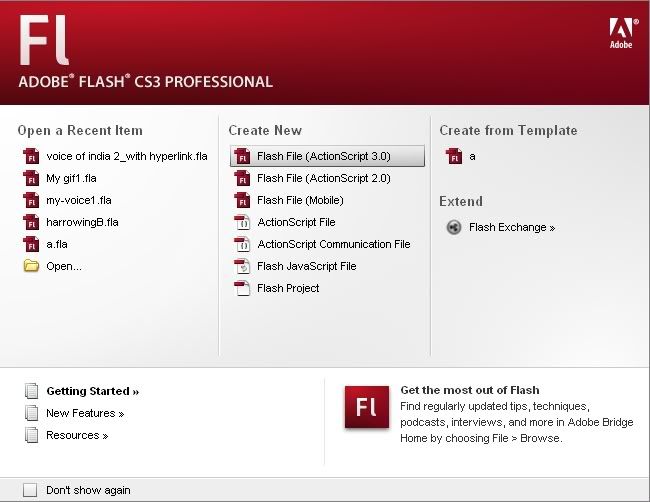Viewport: 650px width, 502px height.
Task: Click the icon for Flash File (ActionScript 3.0)
Action: tap(242, 156)
